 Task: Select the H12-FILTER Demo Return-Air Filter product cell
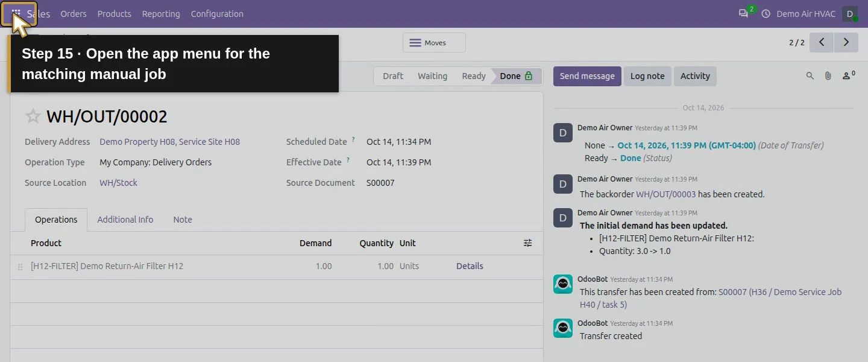(x=107, y=266)
